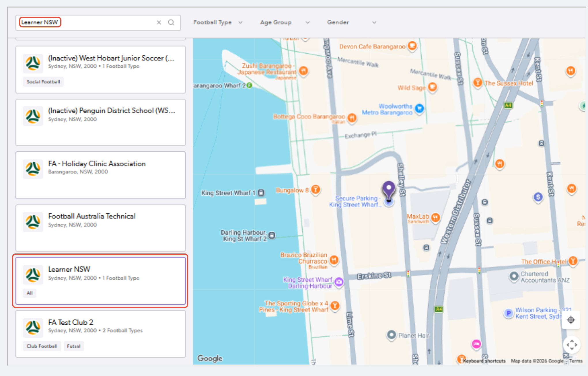Click the All tag on Learner NSW
This screenshot has width=588, height=376.
point(30,293)
